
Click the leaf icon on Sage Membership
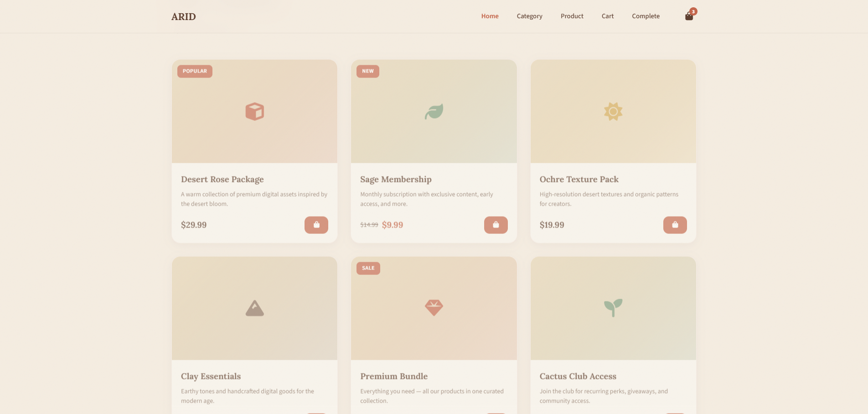[x=434, y=111]
